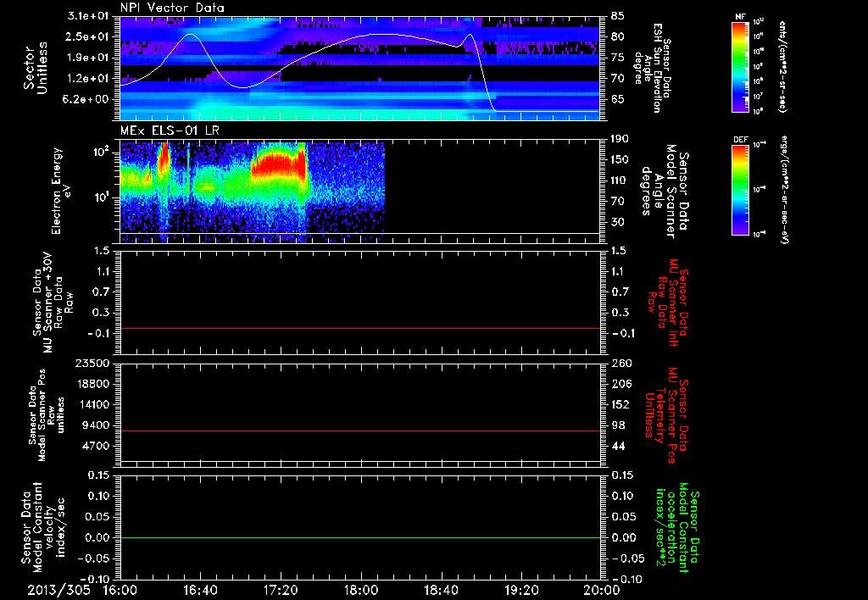This screenshot has height=600, width=868.
Task: Click the 17:20 time tick label
Action: 281,590
